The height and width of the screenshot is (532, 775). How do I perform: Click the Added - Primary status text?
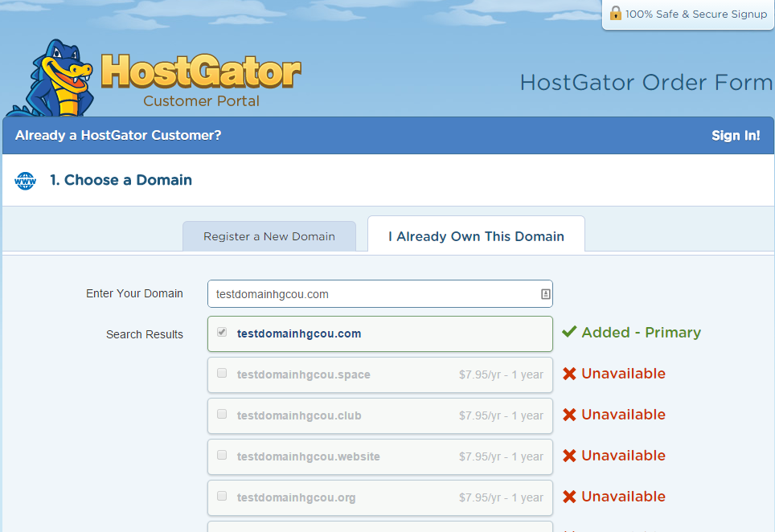641,333
